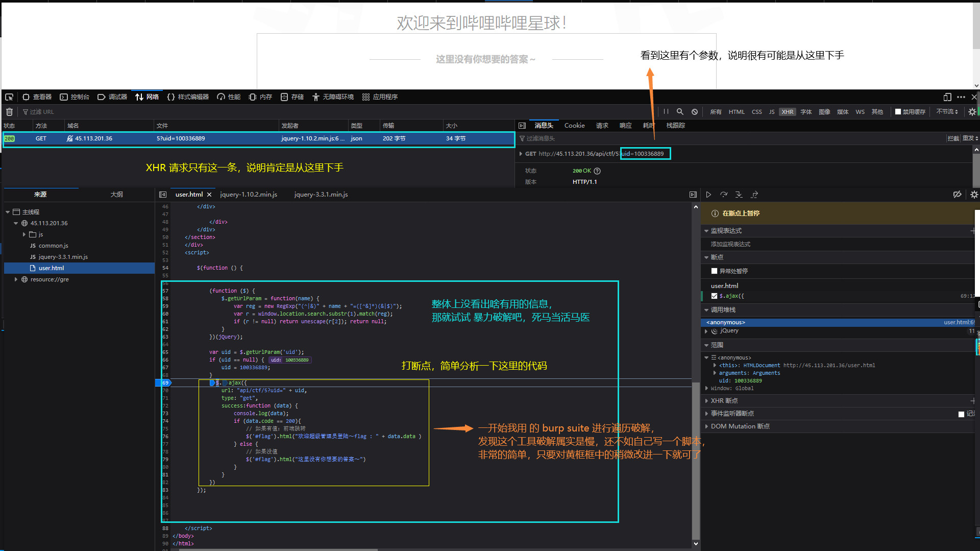Image resolution: width=980 pixels, height=551 pixels.
Task: Switch to jquery-1.10.2.min.js editor tab
Action: (x=249, y=195)
